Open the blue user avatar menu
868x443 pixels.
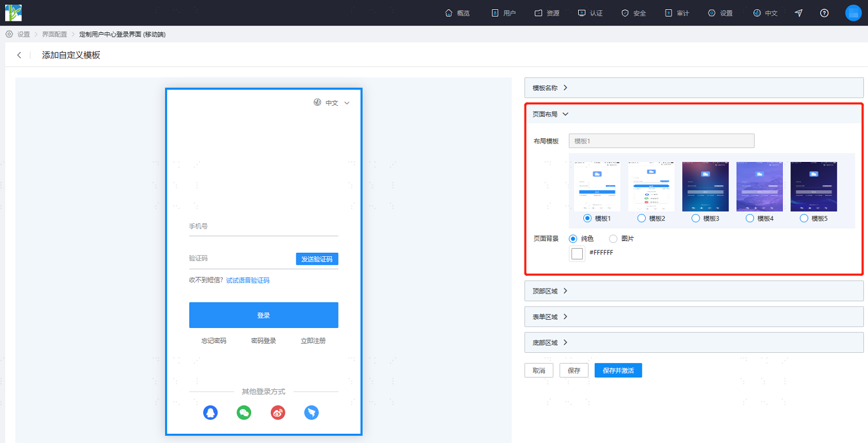tap(854, 13)
